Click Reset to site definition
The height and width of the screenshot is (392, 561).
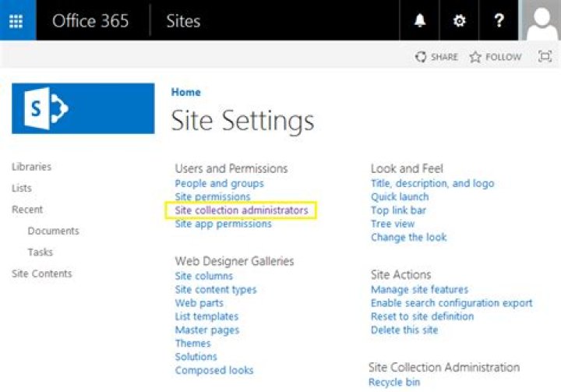(x=422, y=316)
